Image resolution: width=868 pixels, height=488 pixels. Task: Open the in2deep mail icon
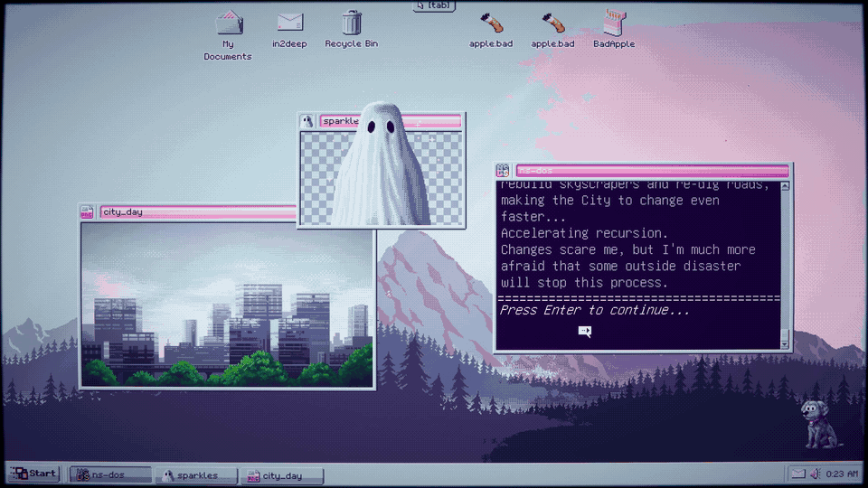click(289, 30)
